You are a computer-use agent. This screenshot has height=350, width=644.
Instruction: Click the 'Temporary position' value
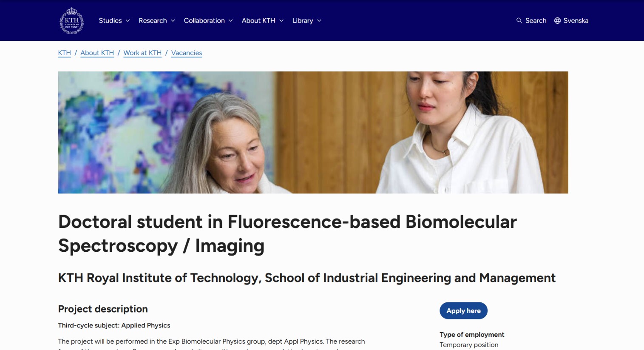pos(469,345)
